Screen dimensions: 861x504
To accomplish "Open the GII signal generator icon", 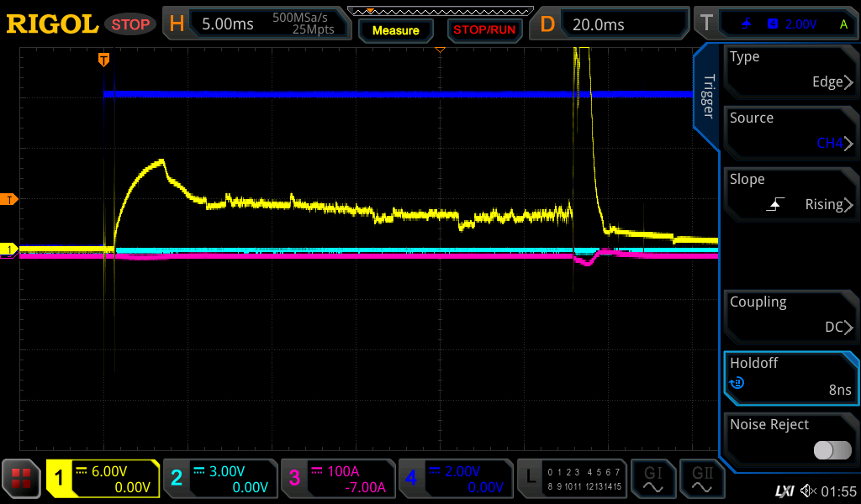I will pyautogui.click(x=701, y=479).
